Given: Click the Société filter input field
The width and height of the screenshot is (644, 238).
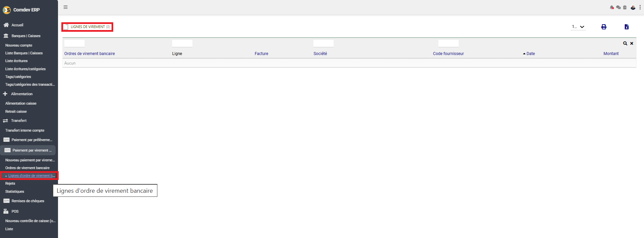Looking at the screenshot, I should [324, 43].
